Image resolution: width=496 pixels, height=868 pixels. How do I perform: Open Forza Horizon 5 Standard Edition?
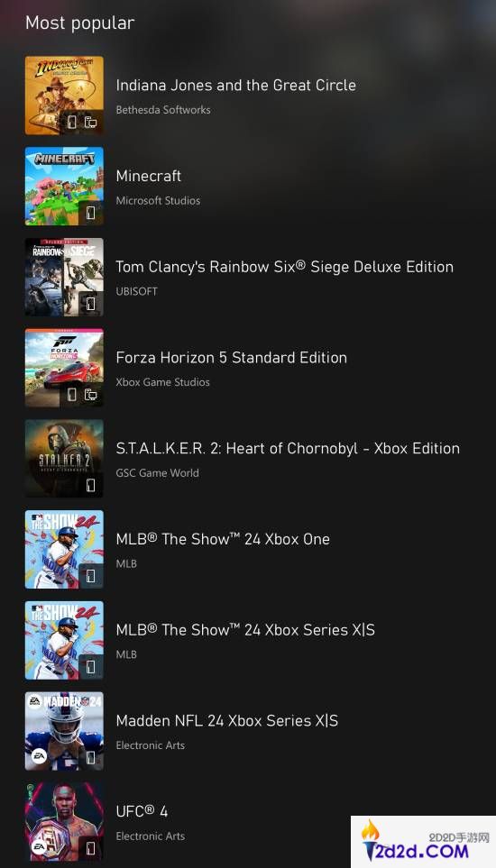click(x=232, y=358)
